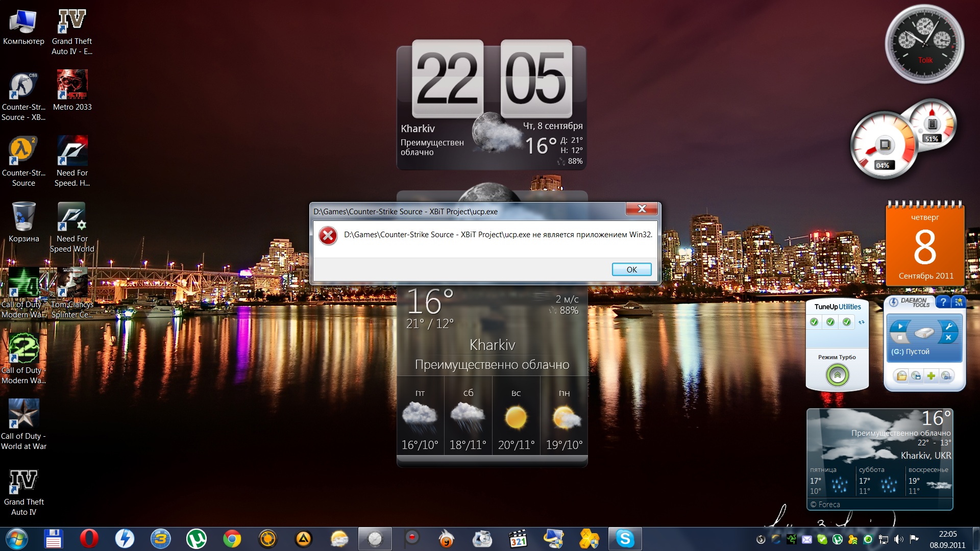The height and width of the screenshot is (551, 980).
Task: Refresh the TuneUp Utilities gadget status
Action: (x=862, y=322)
